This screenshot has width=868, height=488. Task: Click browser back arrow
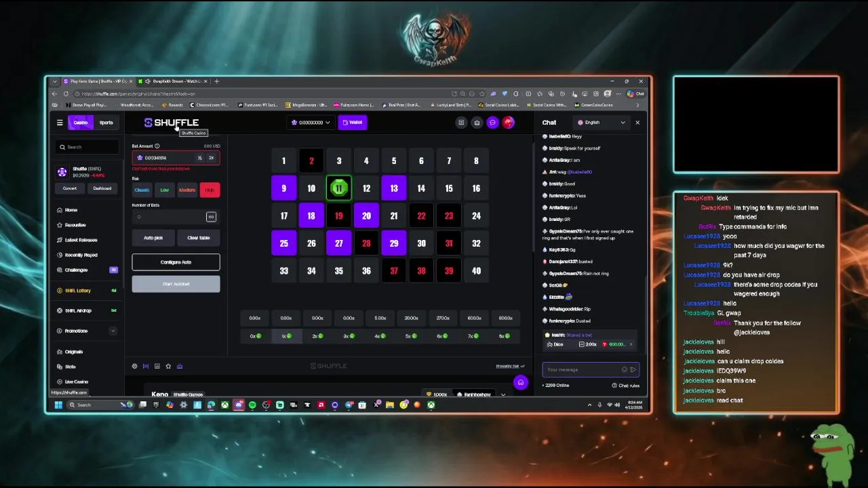[x=55, y=94]
